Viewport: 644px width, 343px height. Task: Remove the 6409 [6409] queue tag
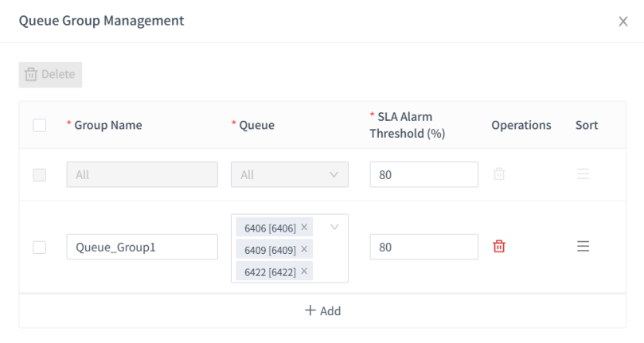click(x=304, y=250)
